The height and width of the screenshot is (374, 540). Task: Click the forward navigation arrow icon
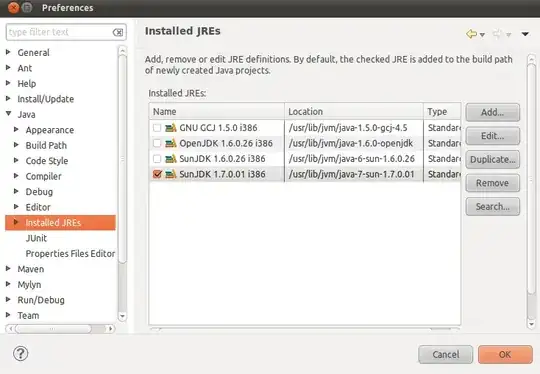coord(497,34)
